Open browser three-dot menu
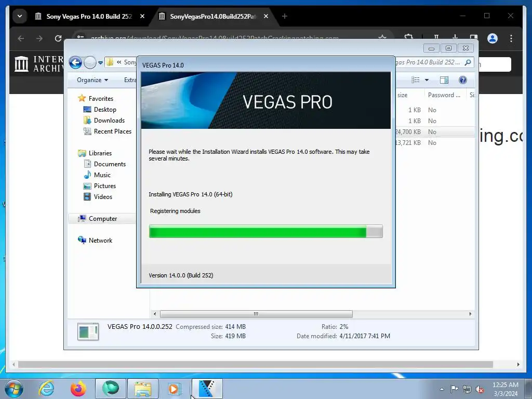The height and width of the screenshot is (399, 532). click(511, 38)
